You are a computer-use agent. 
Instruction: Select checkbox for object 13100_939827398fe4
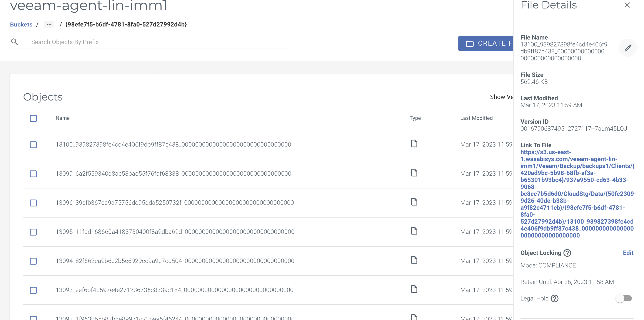(33, 145)
